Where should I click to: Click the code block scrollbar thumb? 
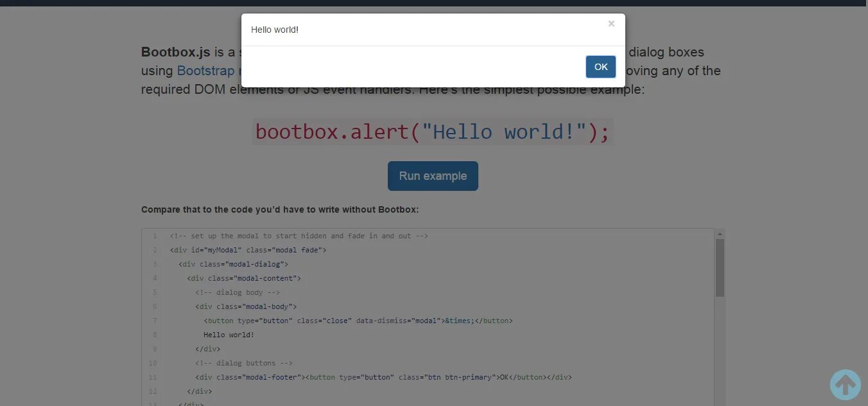[720, 268]
